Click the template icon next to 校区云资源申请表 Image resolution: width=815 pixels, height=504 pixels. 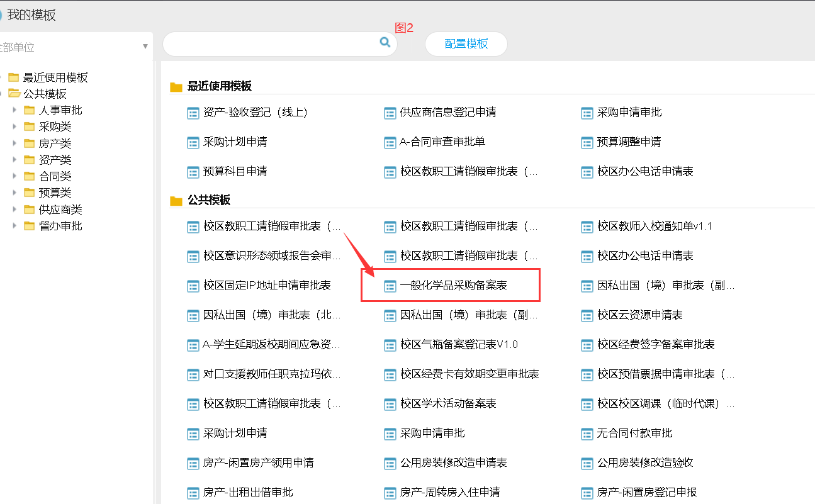(587, 315)
